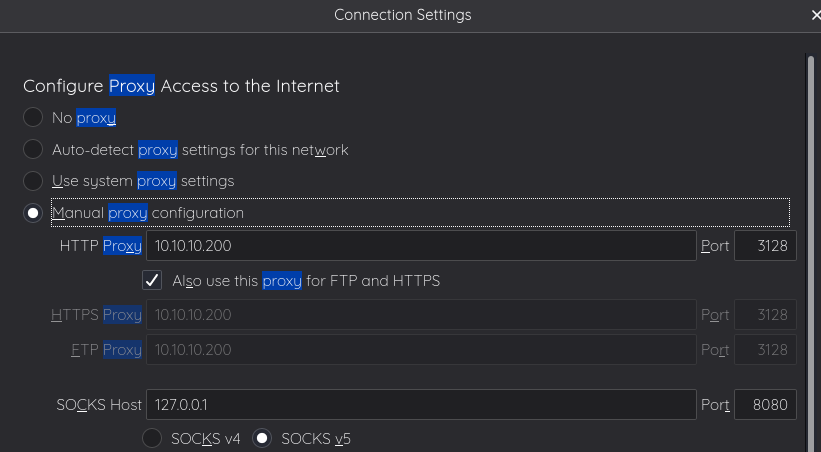Viewport: 821px width, 452px height.
Task: Uncheck Also use this proxy for FTP and HTTPS
Action: point(153,281)
